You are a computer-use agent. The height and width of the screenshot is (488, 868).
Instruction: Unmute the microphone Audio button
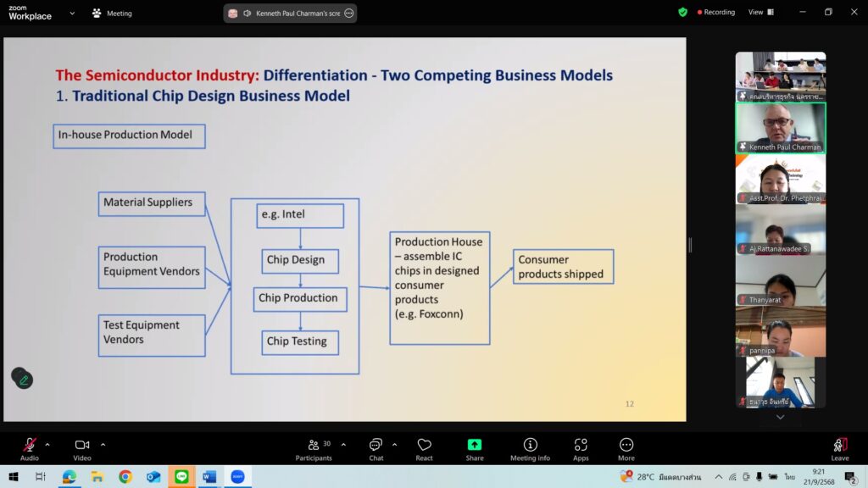tap(30, 446)
